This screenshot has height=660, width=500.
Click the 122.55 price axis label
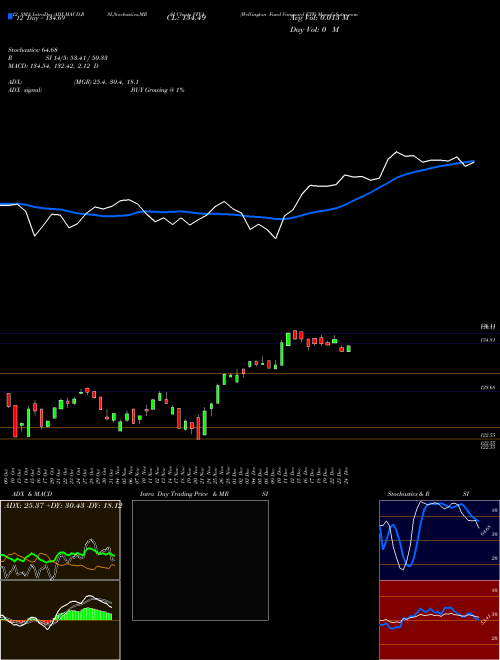tap(489, 435)
